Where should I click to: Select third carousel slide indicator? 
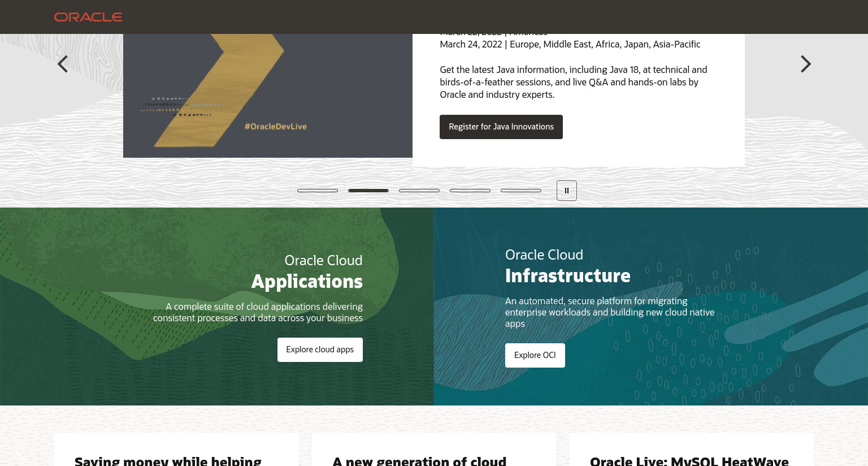(419, 191)
